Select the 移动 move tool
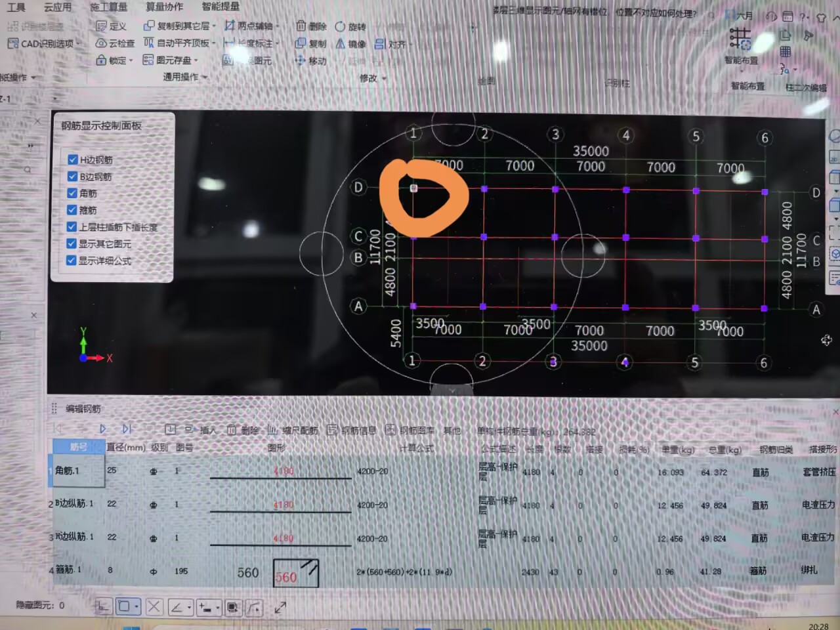 (x=311, y=60)
